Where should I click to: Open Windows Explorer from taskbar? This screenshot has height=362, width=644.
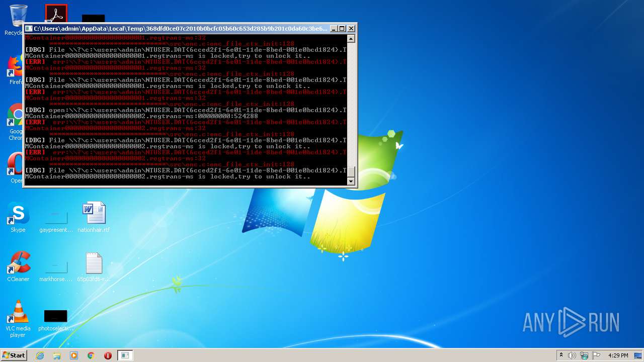coord(57,355)
